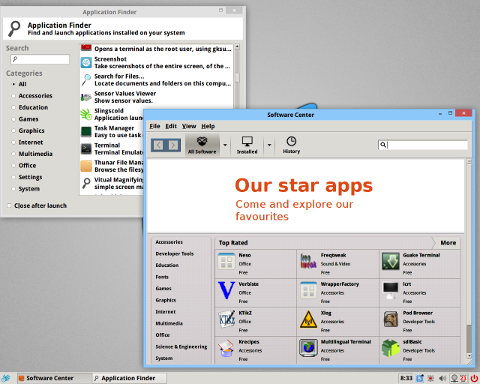Screen dimensions: 480x384
Task: Select the Slingscold launcher entry icon
Action: pyautogui.click(x=86, y=114)
